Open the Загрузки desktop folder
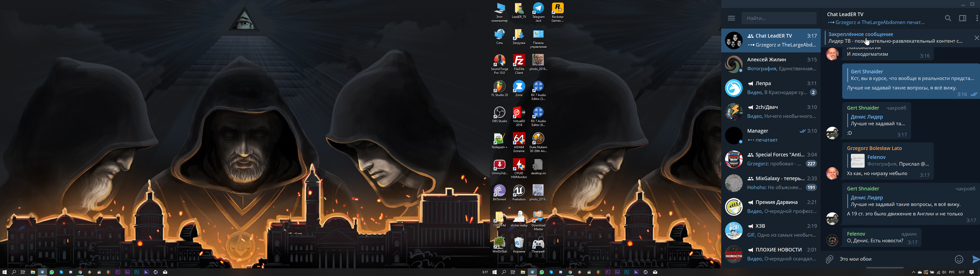980x276 pixels. point(519,37)
